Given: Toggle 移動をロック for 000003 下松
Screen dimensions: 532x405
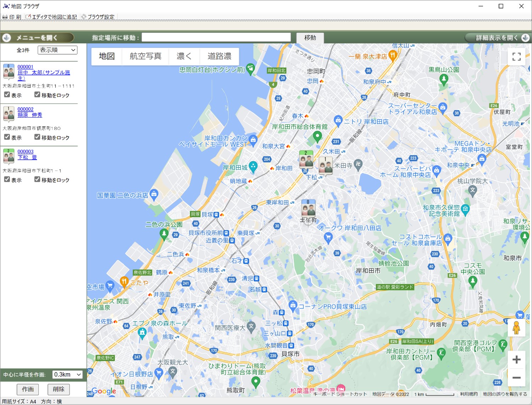Looking at the screenshot, I should coord(37,179).
